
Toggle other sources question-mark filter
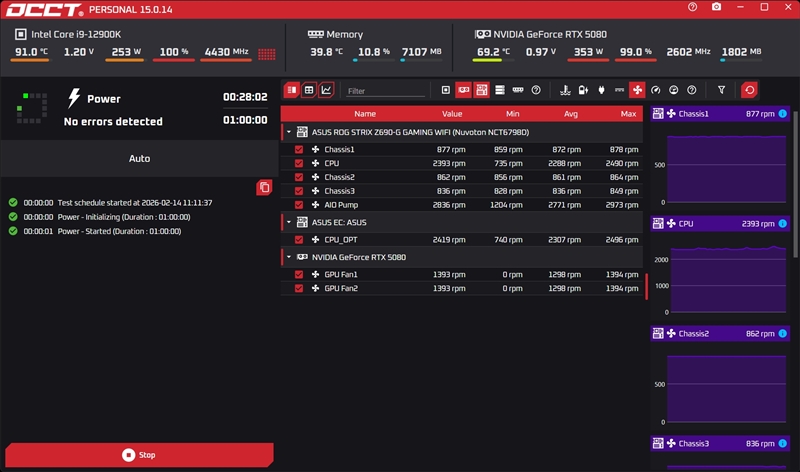[x=536, y=90]
